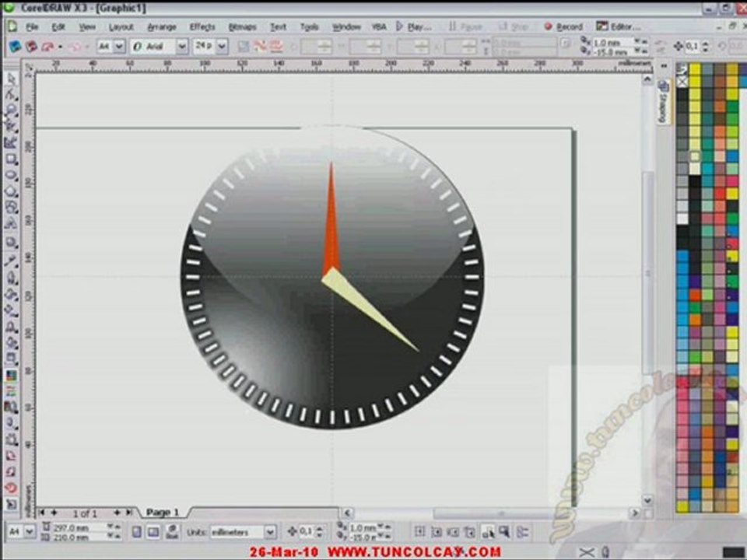Image resolution: width=747 pixels, height=560 pixels.
Task: Open the Layout menu
Action: tap(121, 26)
